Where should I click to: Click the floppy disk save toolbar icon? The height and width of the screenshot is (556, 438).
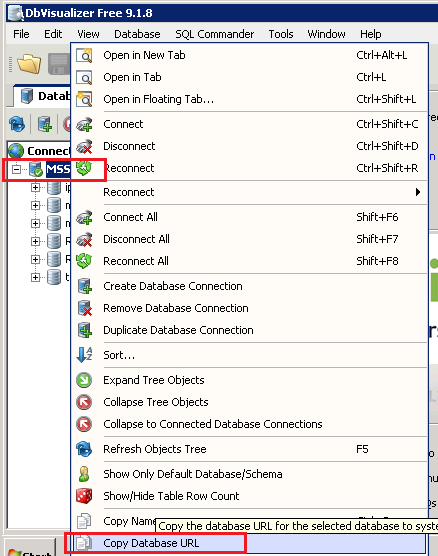point(59,64)
